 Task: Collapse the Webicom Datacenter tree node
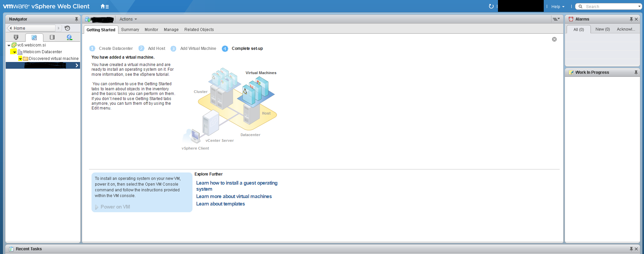[x=14, y=52]
